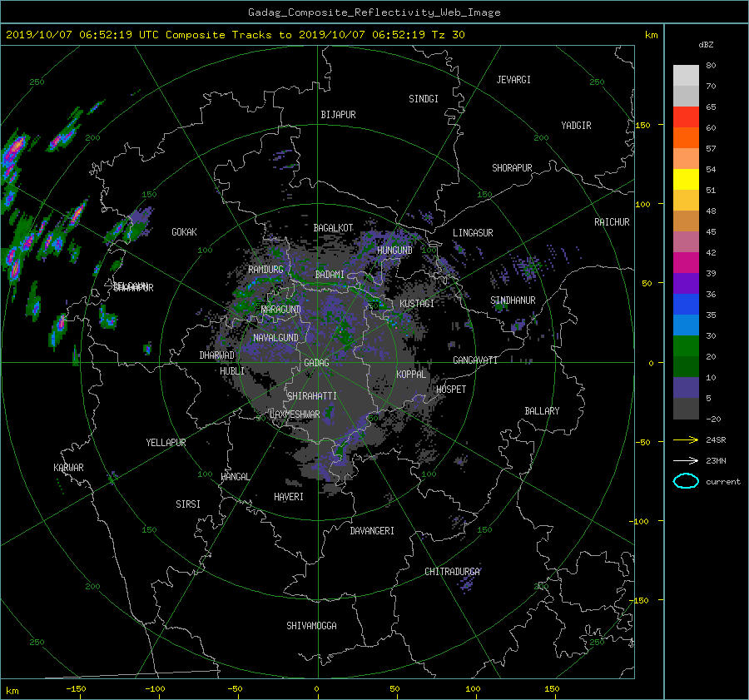Viewport: 749px width, 700px height.
Task: Click the DAVANGERI city label
Action: click(x=372, y=531)
